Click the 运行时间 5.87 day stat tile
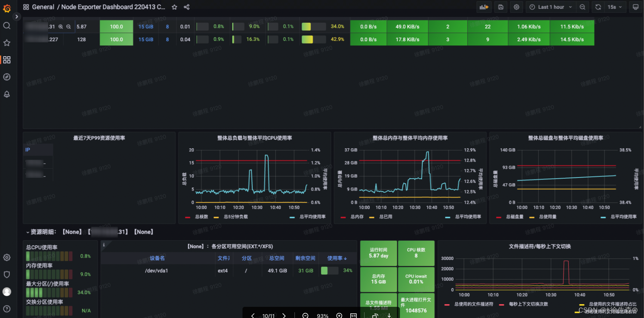 pos(378,253)
